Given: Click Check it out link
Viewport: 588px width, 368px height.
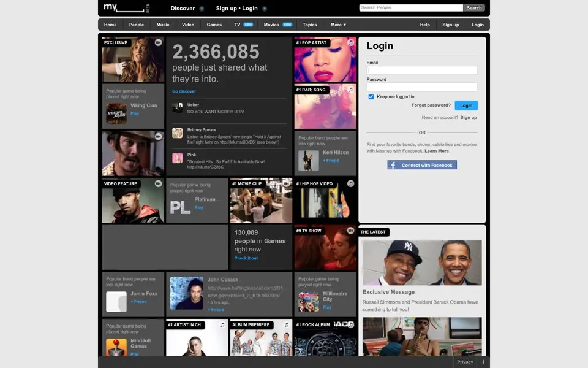Looking at the screenshot, I should [246, 258].
